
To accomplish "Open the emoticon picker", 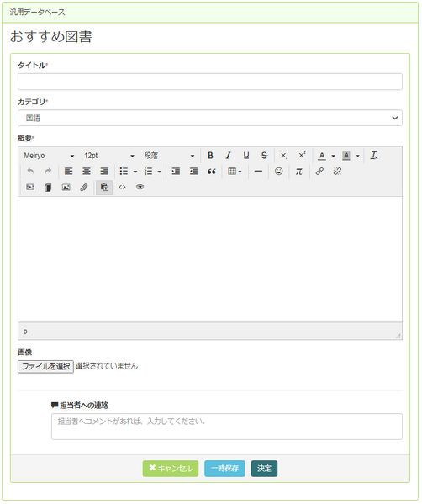I will click(x=279, y=172).
